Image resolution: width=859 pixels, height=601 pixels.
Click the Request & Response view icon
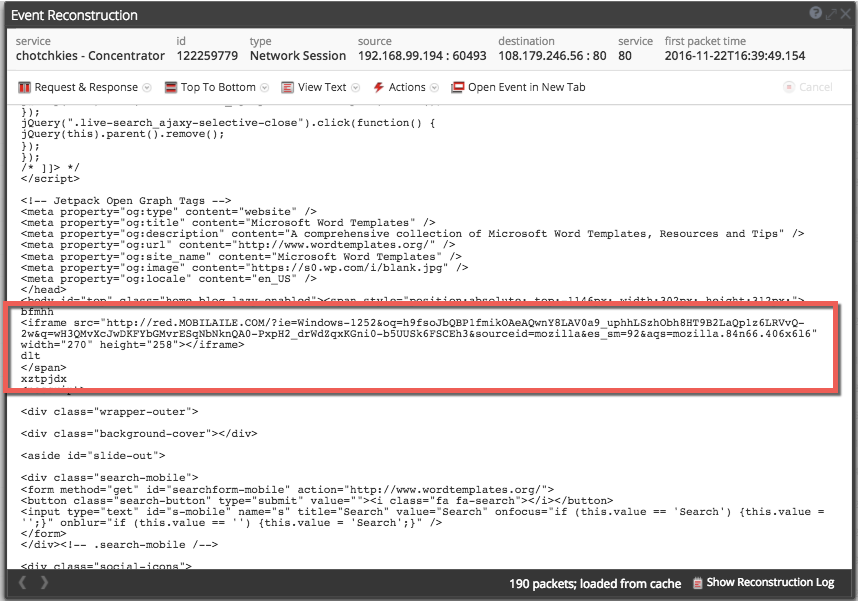tap(24, 87)
